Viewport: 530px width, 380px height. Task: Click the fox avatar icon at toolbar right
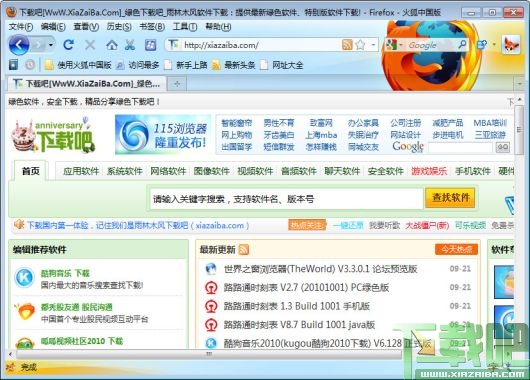(511, 45)
